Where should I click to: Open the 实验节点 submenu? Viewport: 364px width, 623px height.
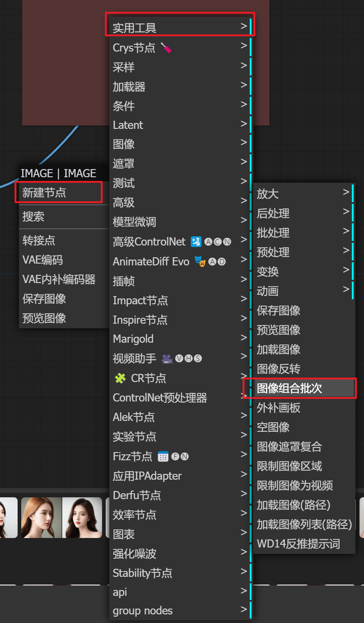[181, 436]
